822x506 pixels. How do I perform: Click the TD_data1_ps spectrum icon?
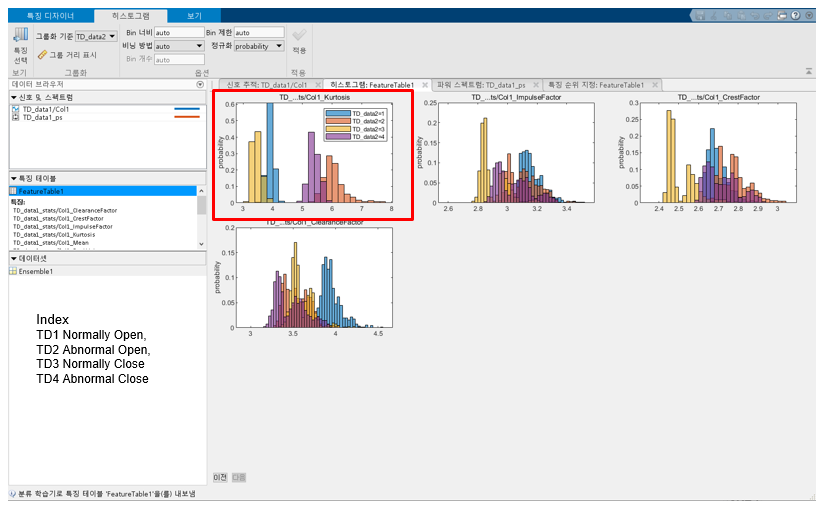click(15, 117)
